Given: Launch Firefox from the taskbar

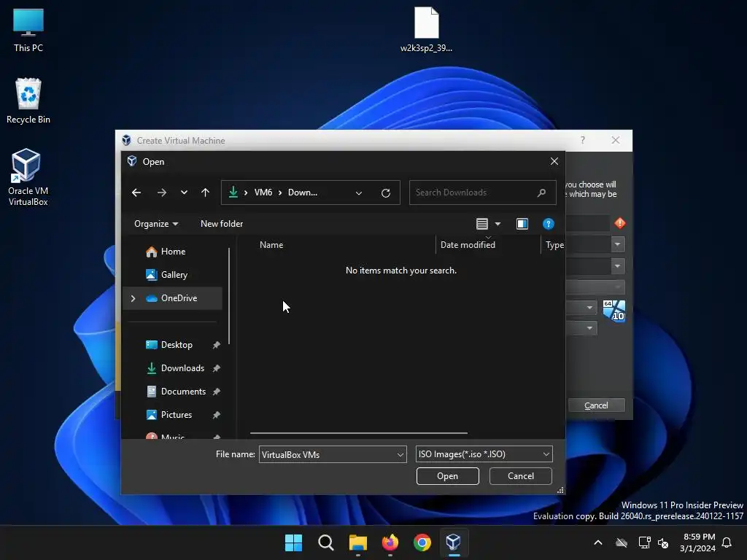Looking at the screenshot, I should click(390, 542).
